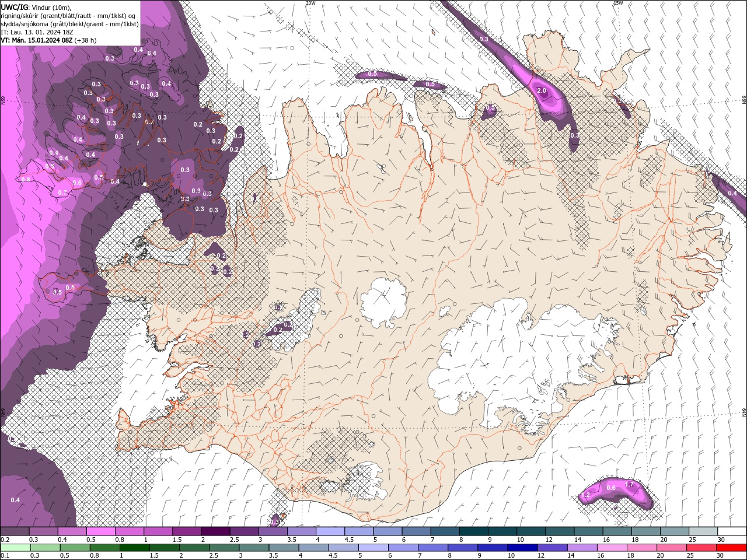Viewport: 747px width, 560px height.
Task: Click the UWC/IG title text
Action: coord(15,6)
